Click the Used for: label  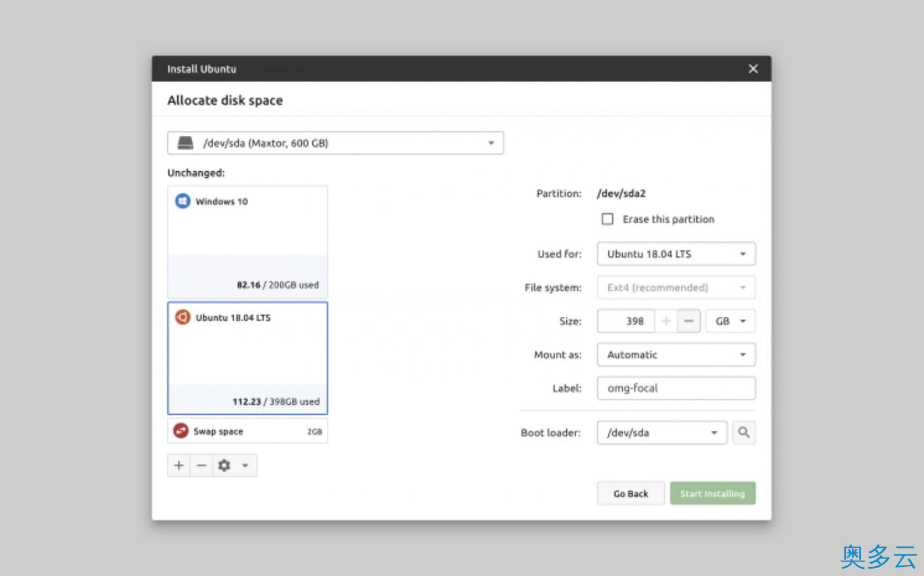(559, 254)
